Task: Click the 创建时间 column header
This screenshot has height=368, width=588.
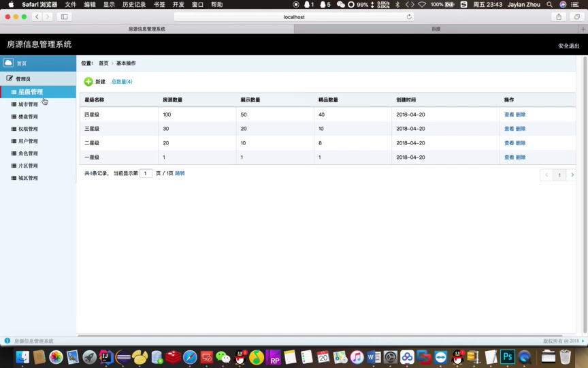Action: [406, 100]
